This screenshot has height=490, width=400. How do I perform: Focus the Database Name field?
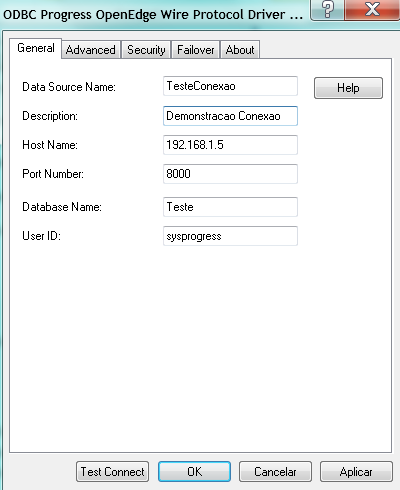coord(230,207)
